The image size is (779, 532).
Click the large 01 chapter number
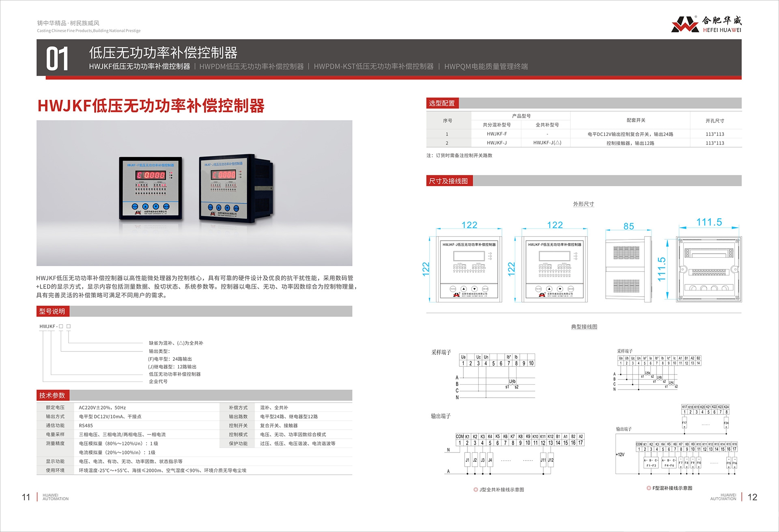click(x=57, y=59)
